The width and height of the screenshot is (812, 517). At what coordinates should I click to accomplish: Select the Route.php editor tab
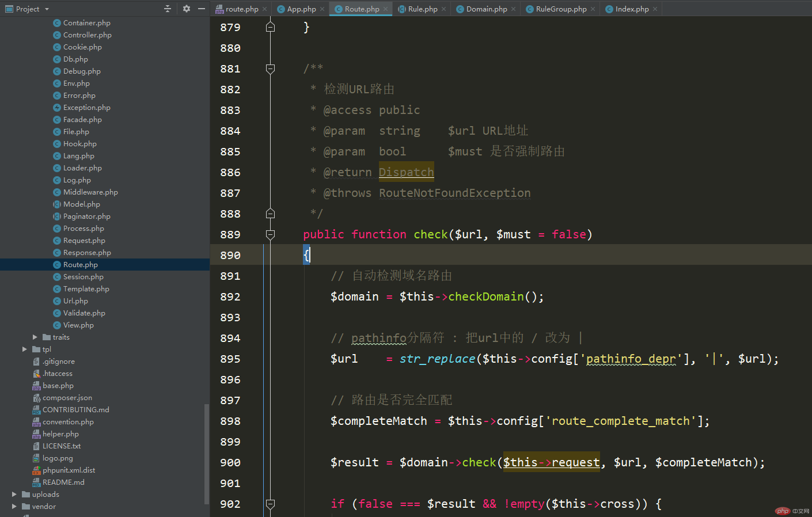(362, 9)
